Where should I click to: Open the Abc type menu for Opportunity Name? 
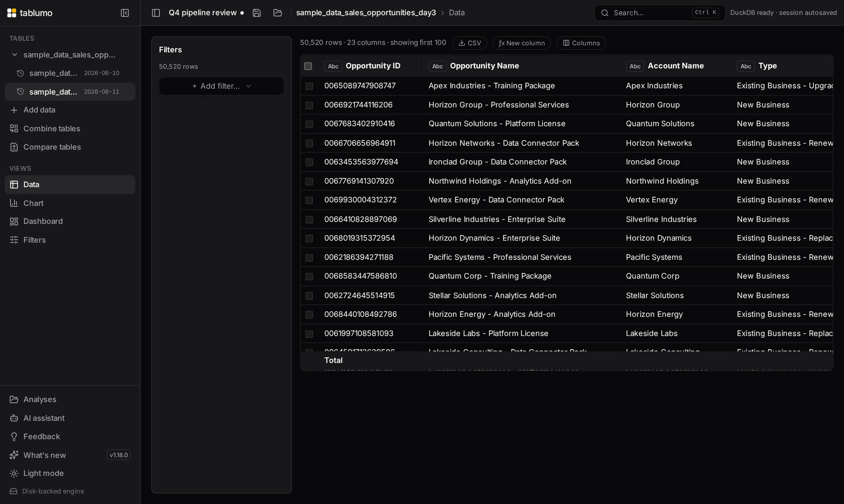tap(437, 66)
